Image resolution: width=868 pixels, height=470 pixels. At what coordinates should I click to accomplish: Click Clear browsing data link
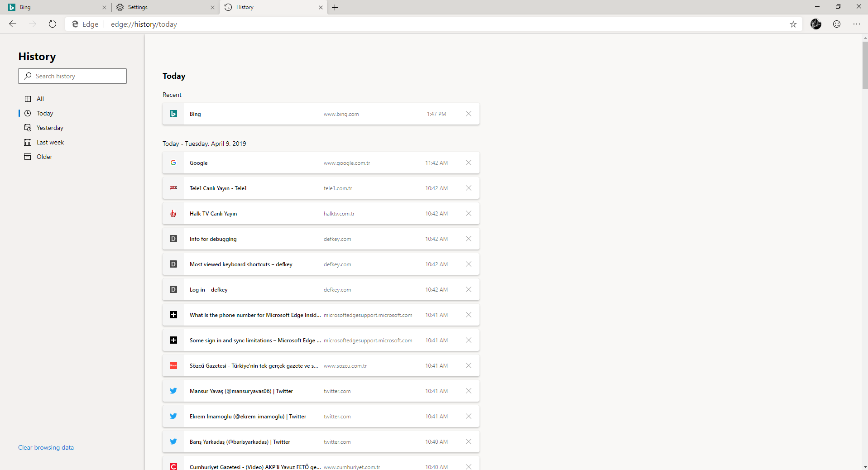coord(46,447)
